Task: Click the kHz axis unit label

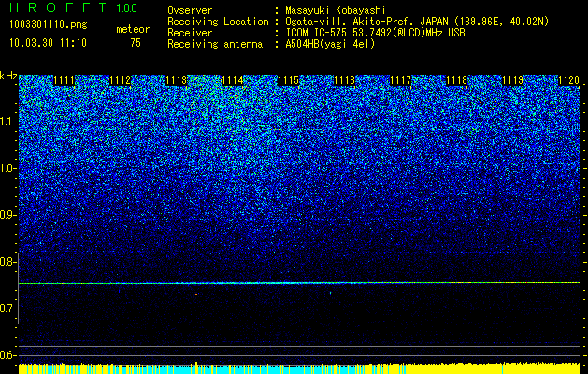Action: tap(8, 76)
